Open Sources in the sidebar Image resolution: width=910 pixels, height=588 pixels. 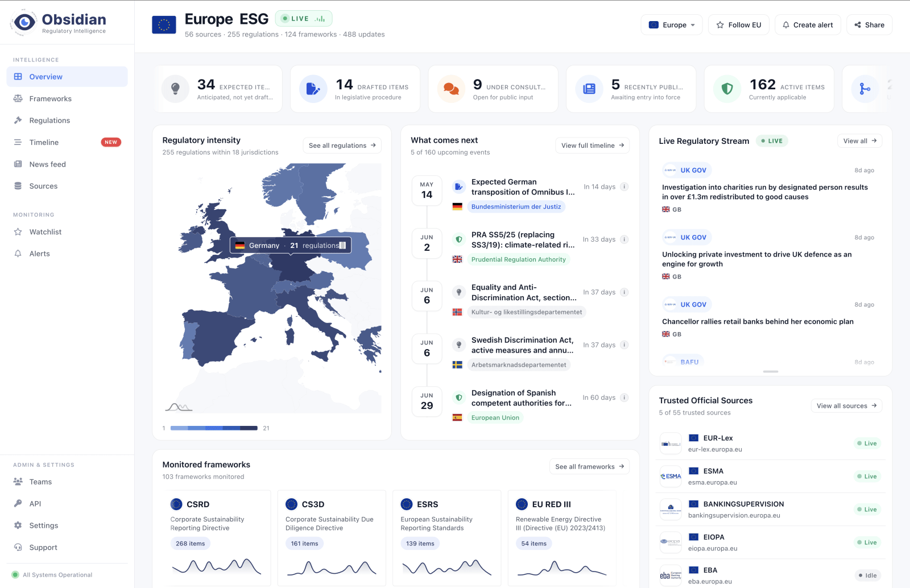pos(67,187)
